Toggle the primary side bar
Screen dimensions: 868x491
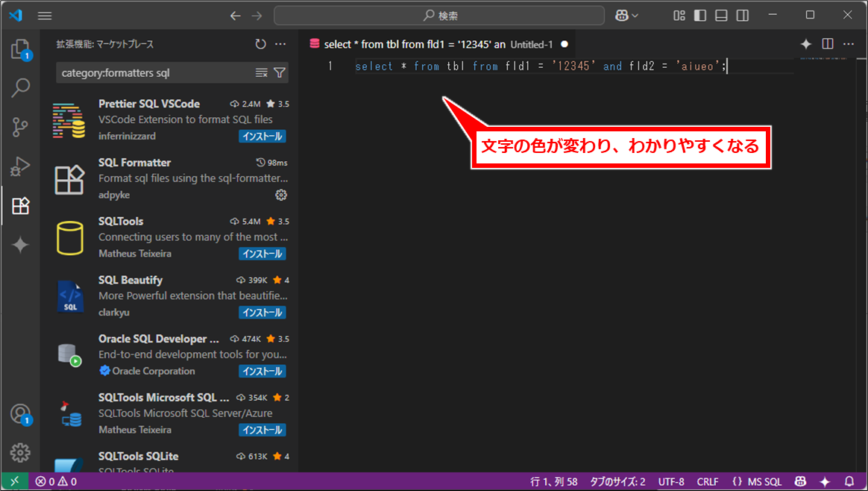[700, 16]
